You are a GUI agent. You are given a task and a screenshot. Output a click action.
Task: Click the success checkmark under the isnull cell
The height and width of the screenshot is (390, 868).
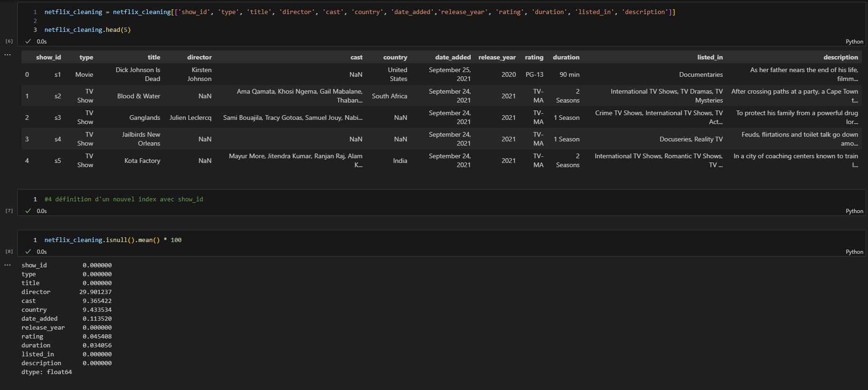tap(28, 252)
